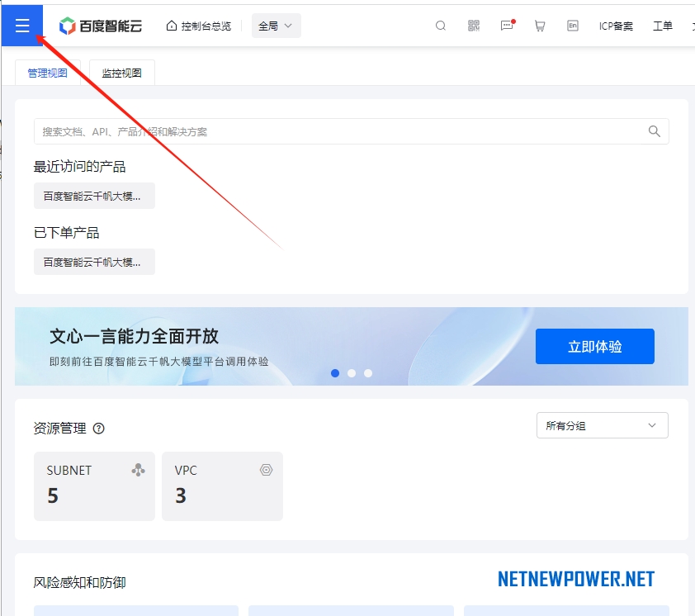This screenshot has width=695, height=616.
Task: Open recent product 百度智能云千帆大模 under 最近访问的产品
Action: pos(94,196)
